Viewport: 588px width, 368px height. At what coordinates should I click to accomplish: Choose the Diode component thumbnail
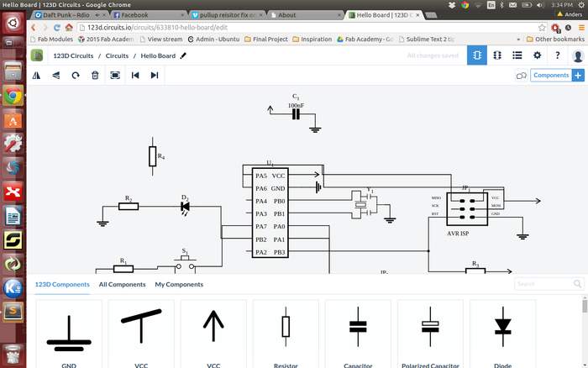point(502,334)
